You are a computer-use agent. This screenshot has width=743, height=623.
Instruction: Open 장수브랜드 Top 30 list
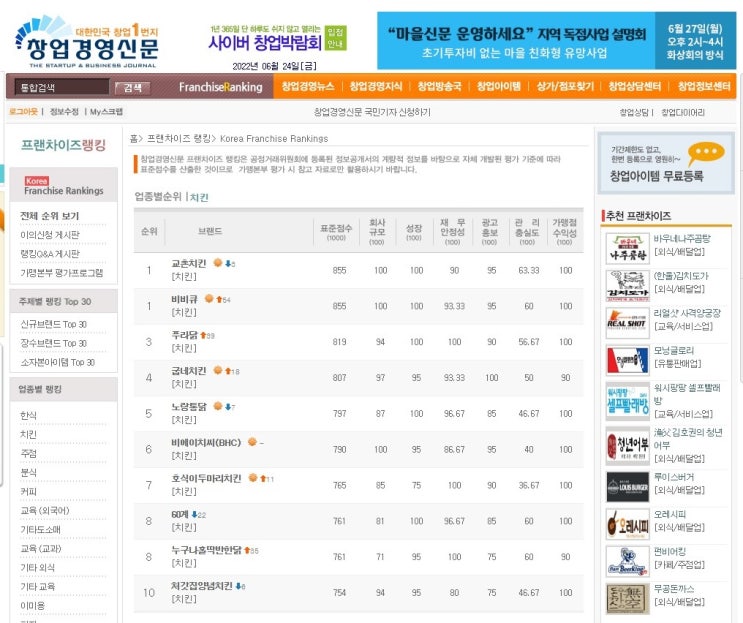54,343
